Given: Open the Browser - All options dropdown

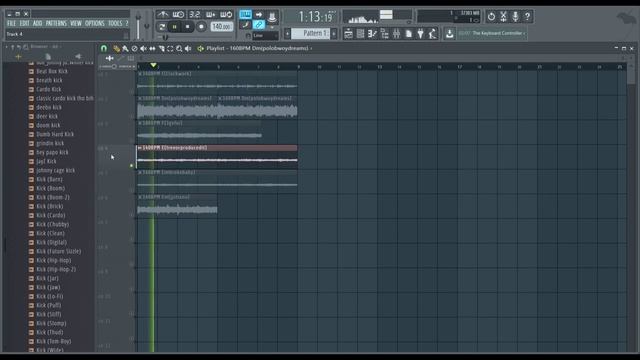Looking at the screenshot, I should 45,47.
